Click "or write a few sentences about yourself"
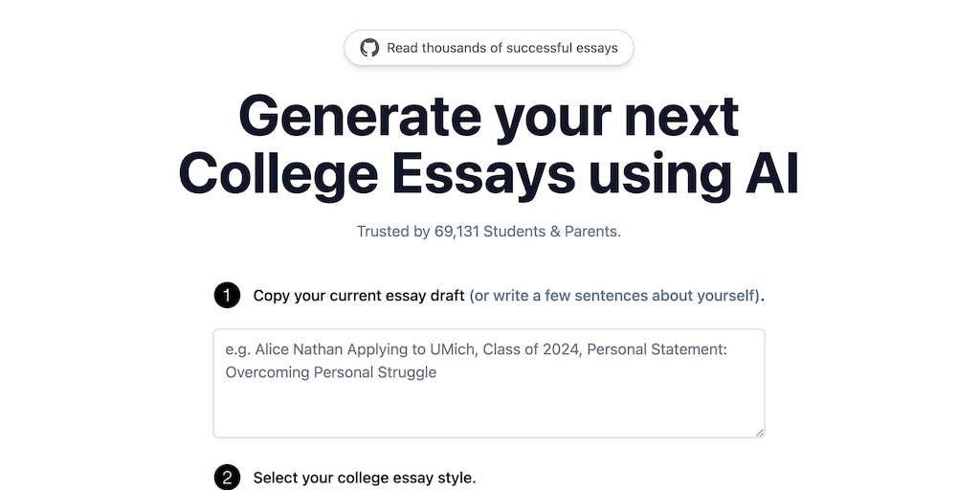This screenshot has height=490, width=980. [614, 296]
